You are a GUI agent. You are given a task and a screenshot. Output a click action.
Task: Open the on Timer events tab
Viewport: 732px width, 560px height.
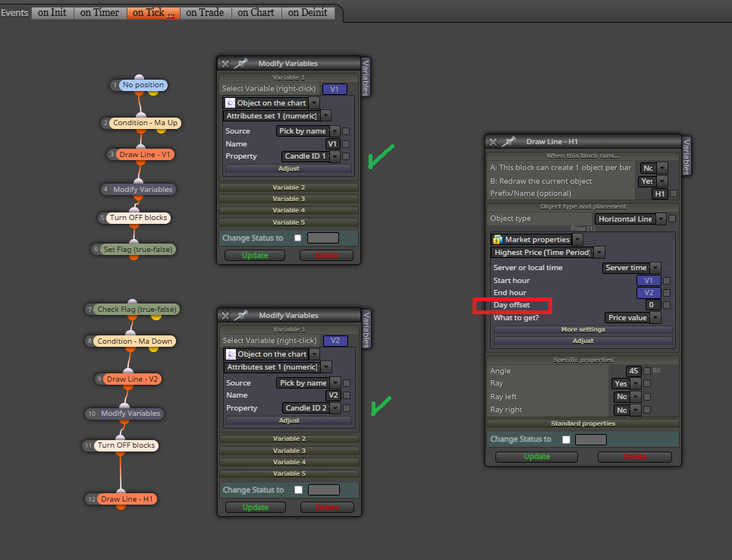click(100, 13)
